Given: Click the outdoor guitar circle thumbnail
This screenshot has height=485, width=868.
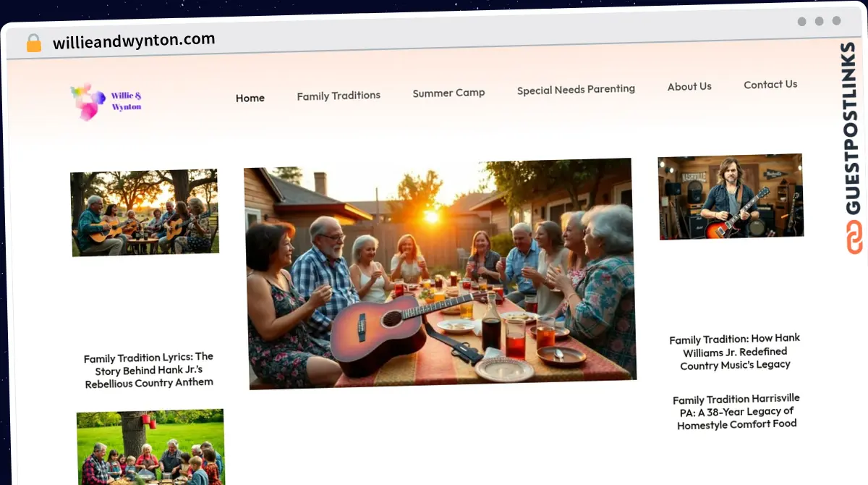Looking at the screenshot, I should point(145,213).
